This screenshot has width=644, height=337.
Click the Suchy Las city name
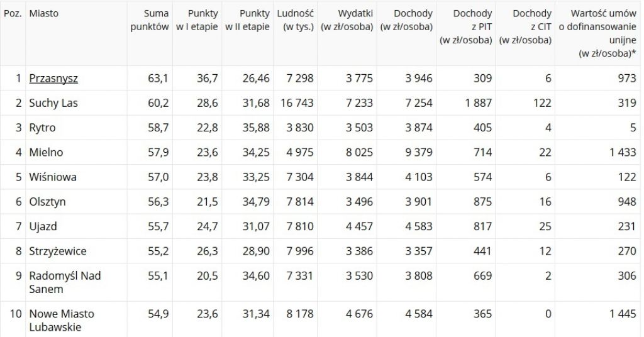pyautogui.click(x=53, y=103)
